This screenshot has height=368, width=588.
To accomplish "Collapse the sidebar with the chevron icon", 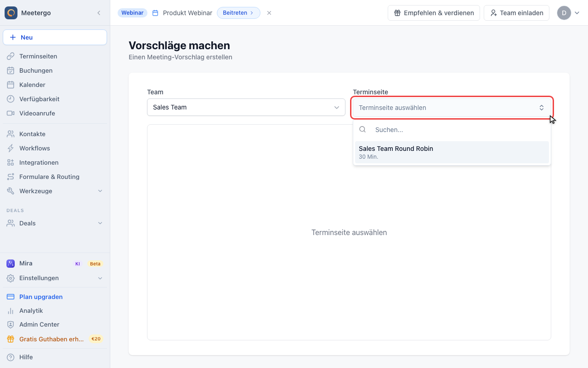I will point(99,13).
